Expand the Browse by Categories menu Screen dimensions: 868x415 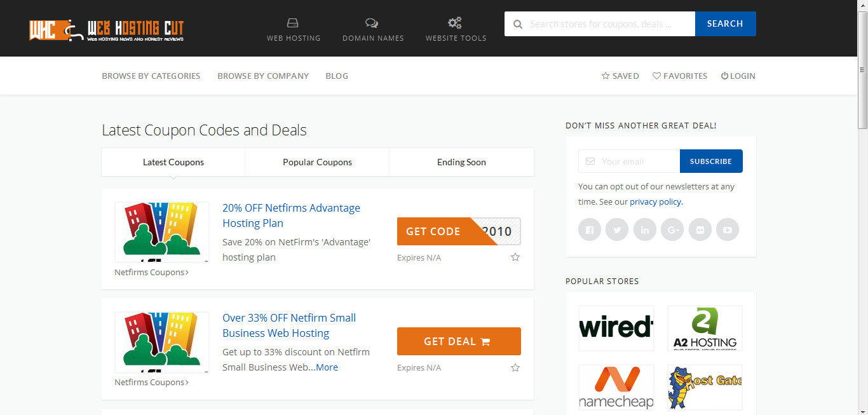(151, 76)
